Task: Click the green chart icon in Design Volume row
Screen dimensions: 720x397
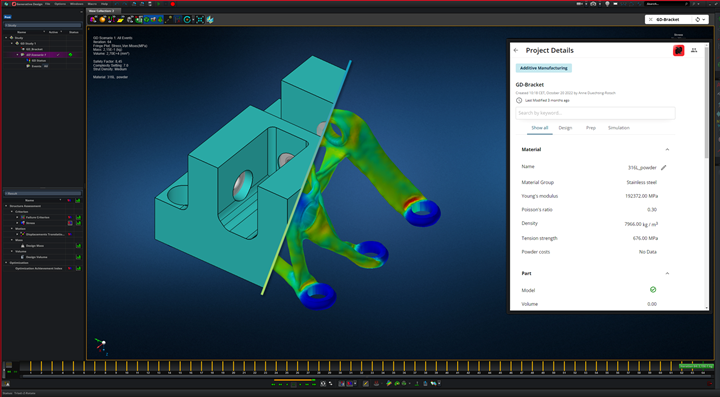Action: [x=78, y=257]
